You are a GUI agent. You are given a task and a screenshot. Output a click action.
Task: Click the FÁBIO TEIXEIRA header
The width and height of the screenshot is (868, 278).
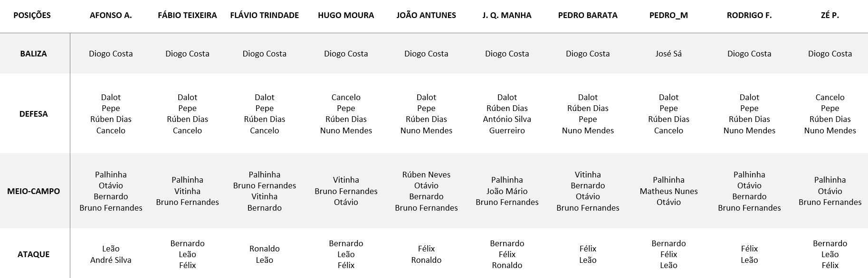click(187, 15)
